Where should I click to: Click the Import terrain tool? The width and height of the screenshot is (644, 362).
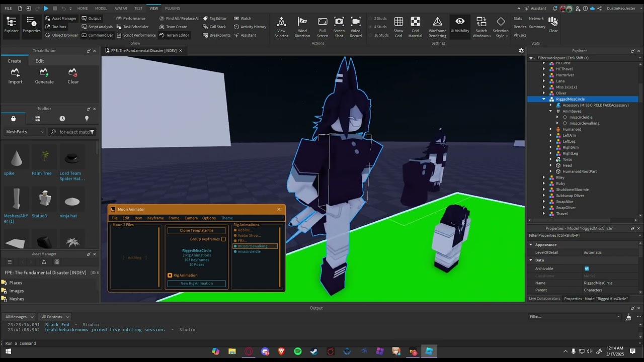coord(15,76)
